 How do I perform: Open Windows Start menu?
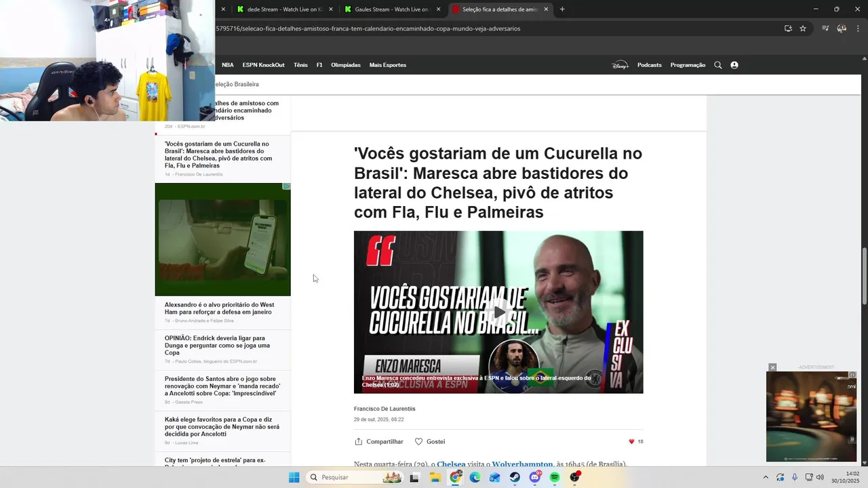tap(294, 477)
